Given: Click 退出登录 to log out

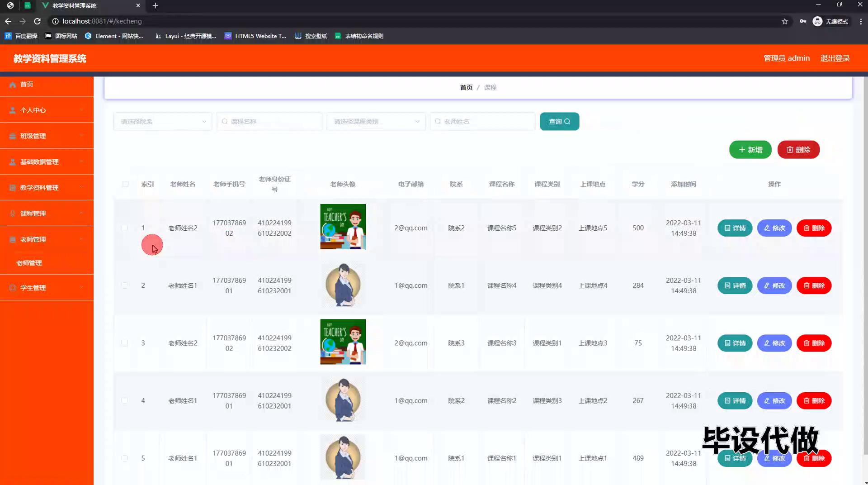Looking at the screenshot, I should coord(835,58).
